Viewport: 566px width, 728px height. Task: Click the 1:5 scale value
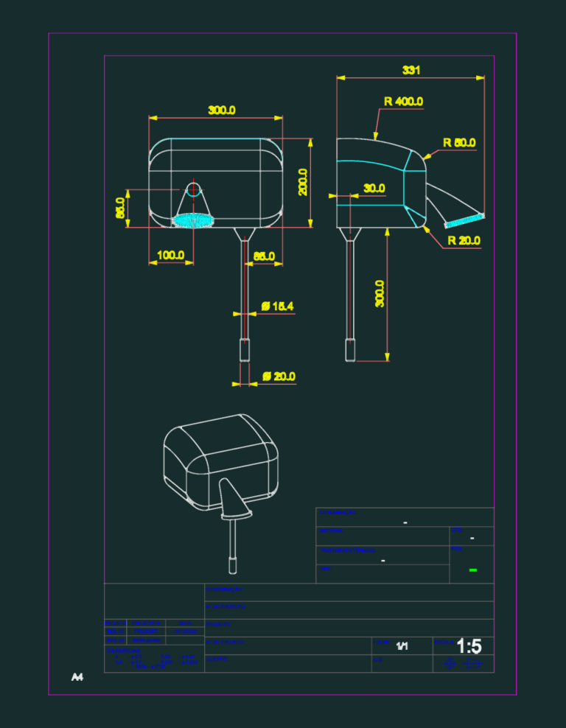pyautogui.click(x=469, y=646)
